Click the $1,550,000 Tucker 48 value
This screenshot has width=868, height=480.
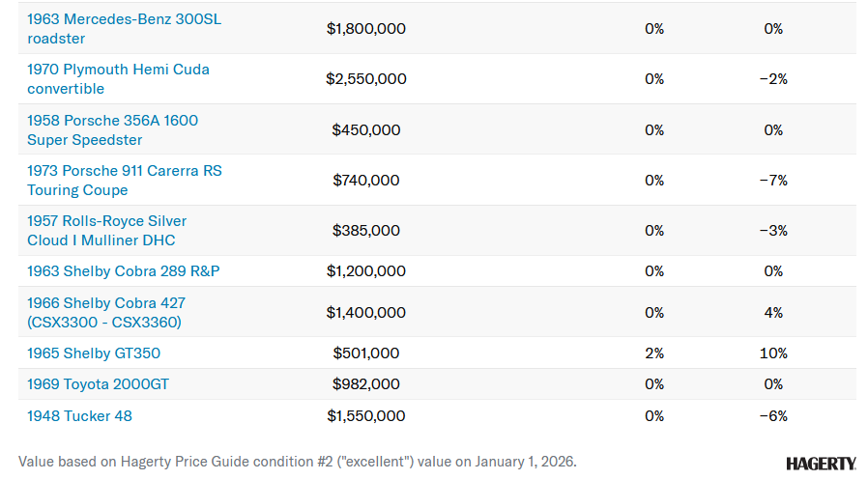[x=365, y=416]
